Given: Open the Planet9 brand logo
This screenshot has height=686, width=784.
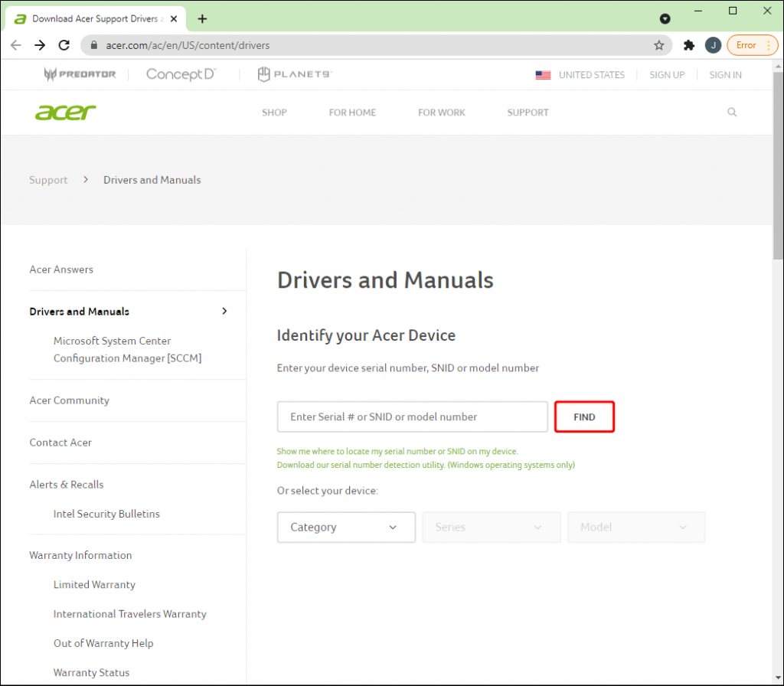Looking at the screenshot, I should coord(295,74).
